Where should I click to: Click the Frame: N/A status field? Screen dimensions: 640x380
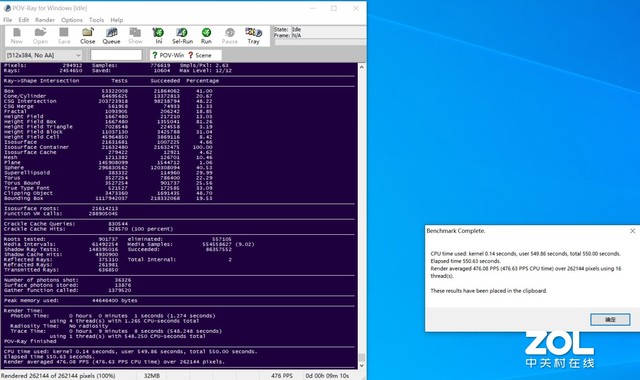[288, 36]
